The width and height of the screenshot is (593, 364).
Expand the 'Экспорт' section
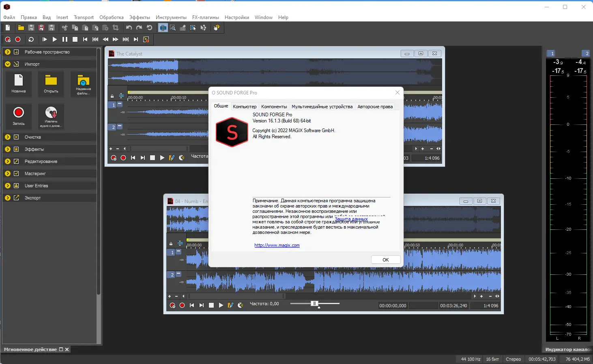coord(8,198)
